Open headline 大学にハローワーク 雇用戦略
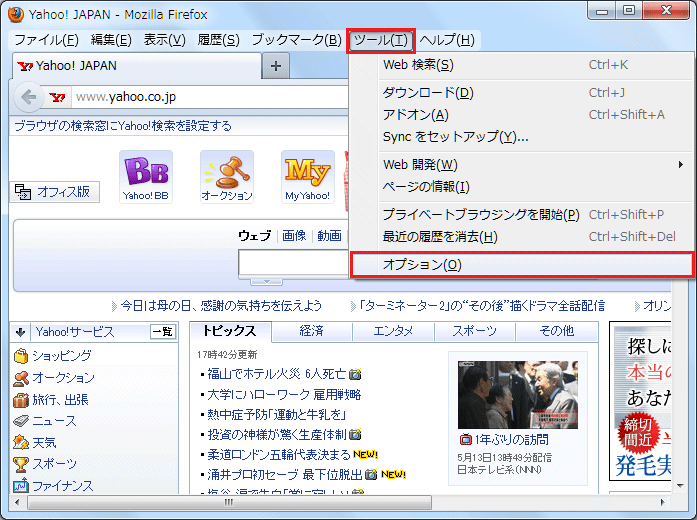Screen dimensions: 697x520 pyautogui.click(x=284, y=395)
